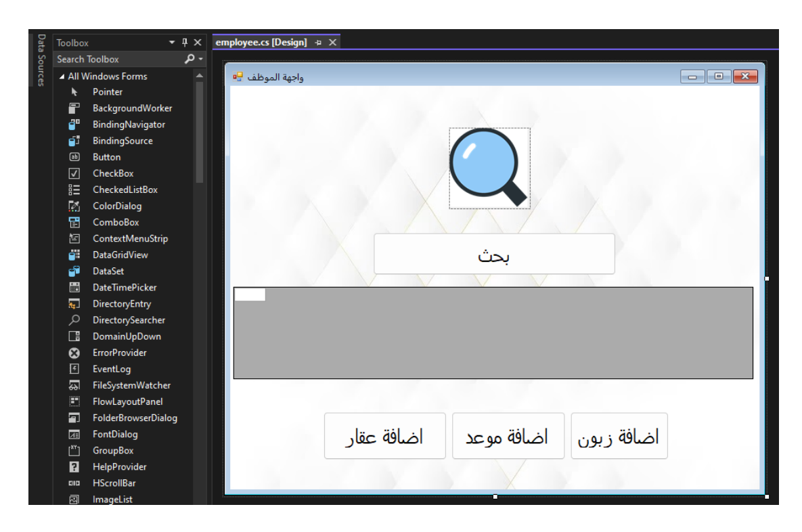Screen dimensions: 802x532
Task: Click the ErrorProvider icon in Toolbox
Action: (x=74, y=353)
